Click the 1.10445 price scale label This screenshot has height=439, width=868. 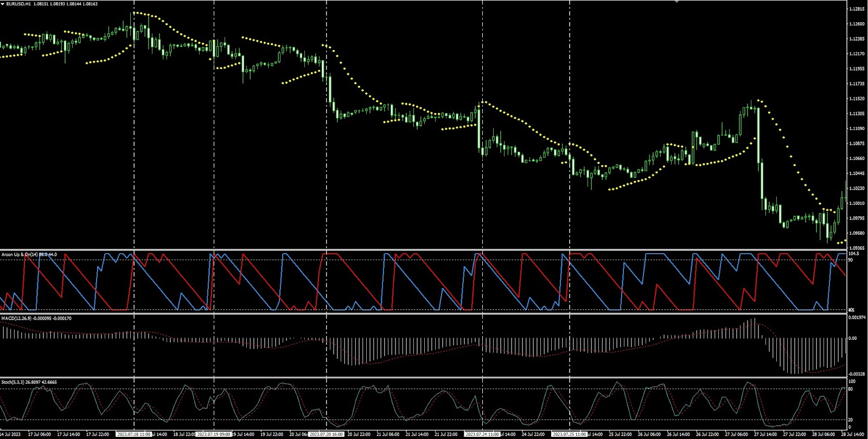click(x=857, y=173)
